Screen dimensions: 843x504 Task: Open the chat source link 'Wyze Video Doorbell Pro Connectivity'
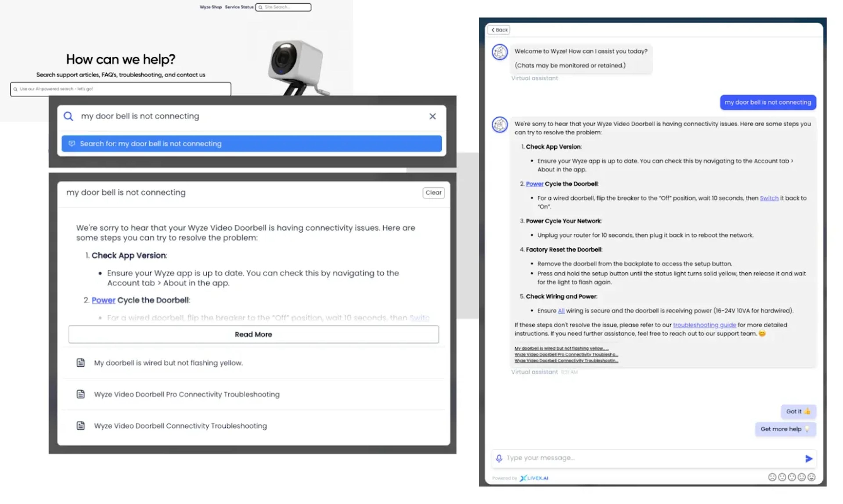coord(566,354)
